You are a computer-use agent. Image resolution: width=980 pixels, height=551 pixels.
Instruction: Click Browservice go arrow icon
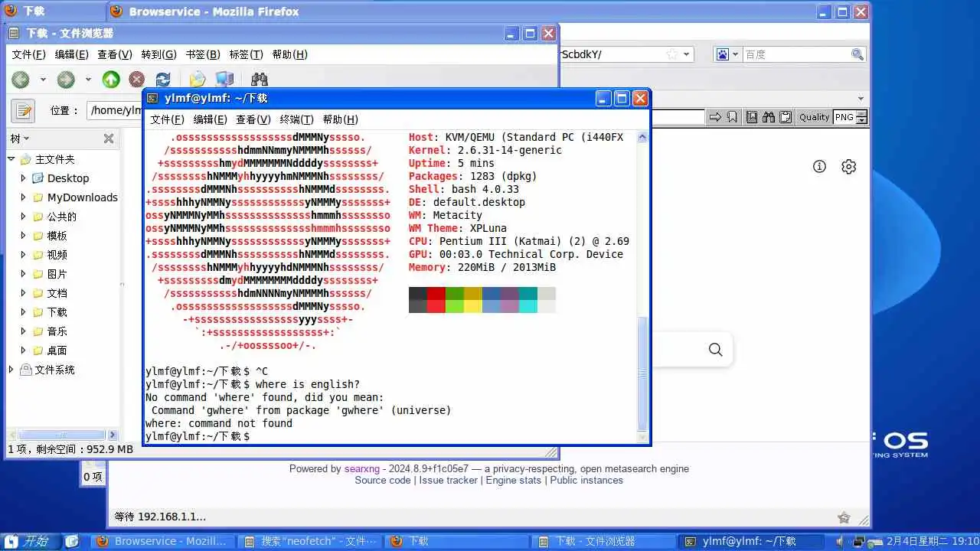coord(715,117)
